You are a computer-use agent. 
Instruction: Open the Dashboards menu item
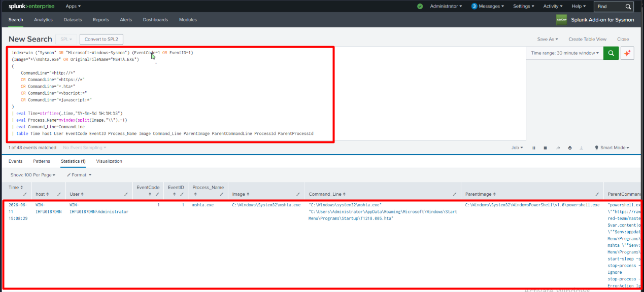[155, 20]
